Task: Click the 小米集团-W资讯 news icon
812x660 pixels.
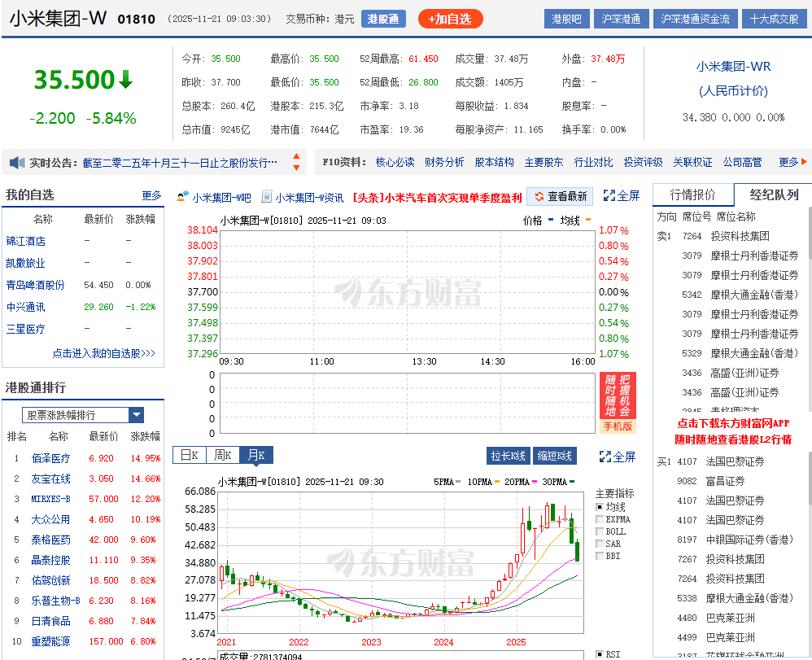Action: (267, 196)
